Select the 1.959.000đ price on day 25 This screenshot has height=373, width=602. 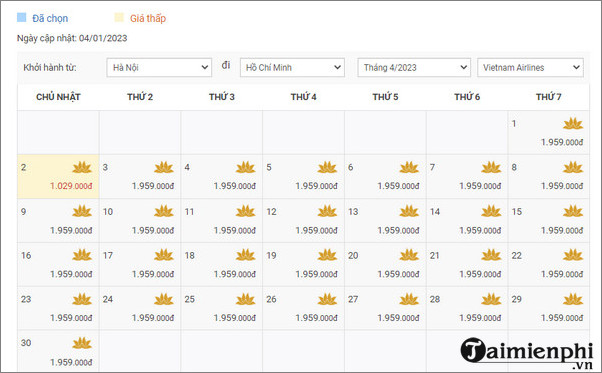pos(235,318)
